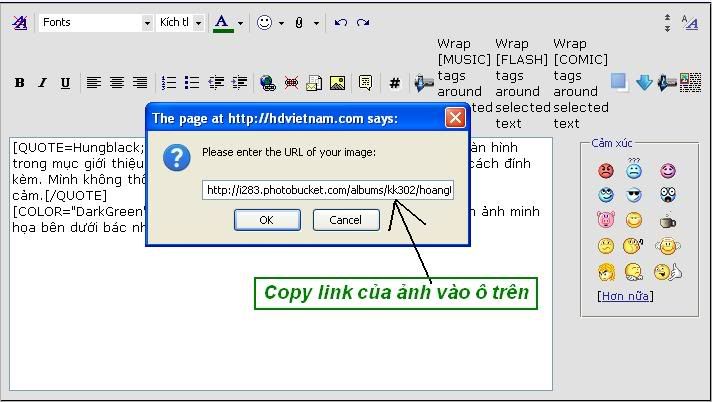Insert the pink pig smiley

tap(606, 219)
